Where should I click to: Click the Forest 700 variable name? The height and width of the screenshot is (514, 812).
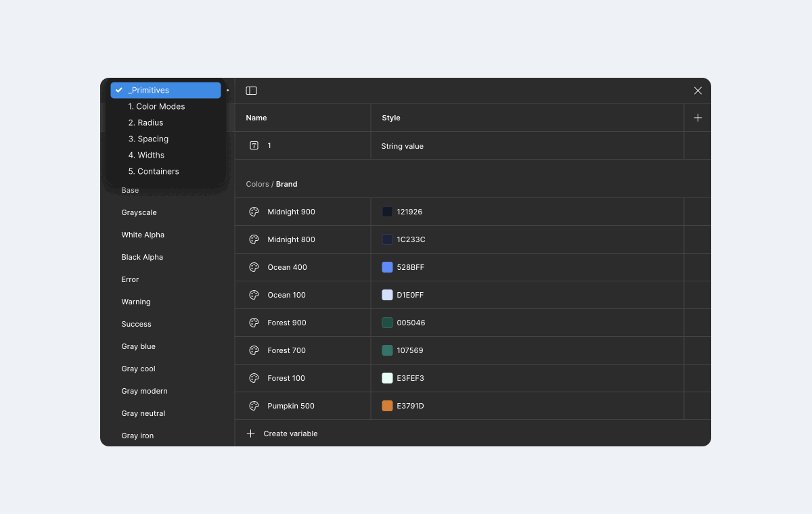286,350
